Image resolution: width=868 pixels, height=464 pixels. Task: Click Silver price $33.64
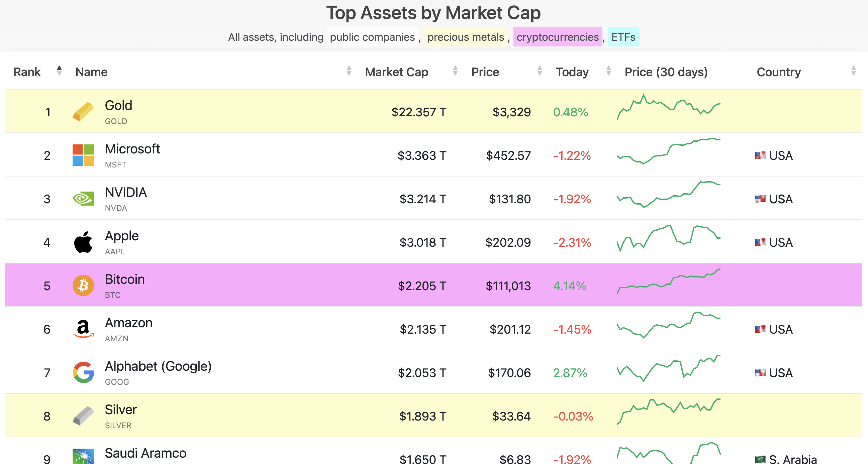pos(511,416)
